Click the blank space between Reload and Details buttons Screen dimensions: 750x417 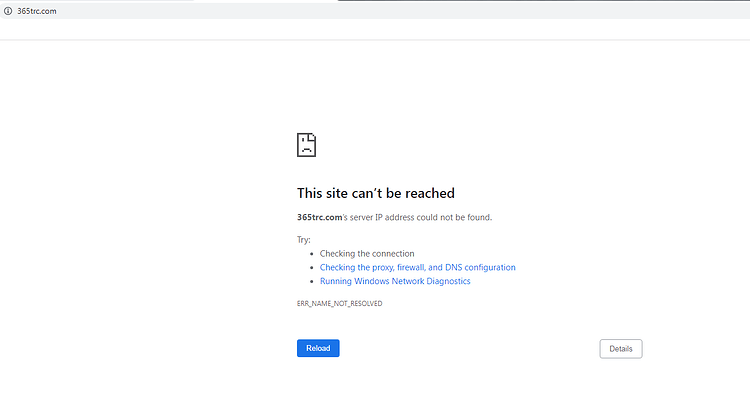(x=469, y=349)
